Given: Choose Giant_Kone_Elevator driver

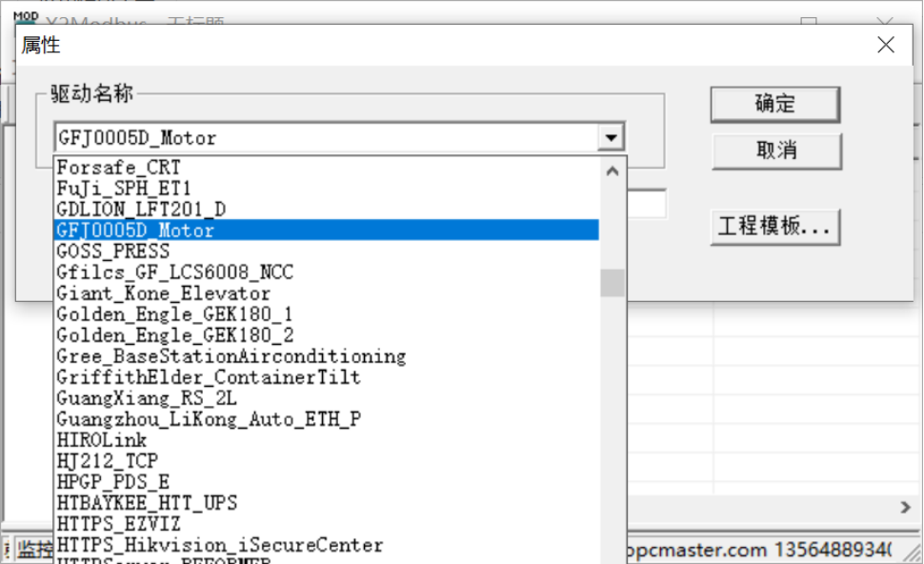Looking at the screenshot, I should click(327, 293).
